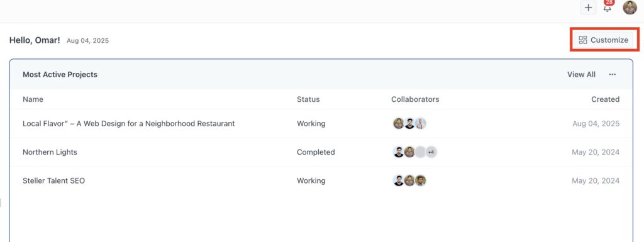Open notifications bell with 28 badge
Image resolution: width=644 pixels, height=242 pixels.
(608, 6)
